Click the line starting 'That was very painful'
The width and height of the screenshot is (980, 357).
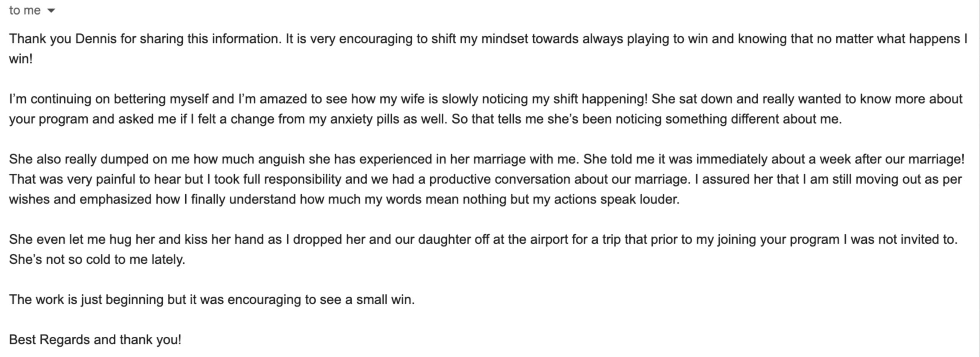click(485, 179)
